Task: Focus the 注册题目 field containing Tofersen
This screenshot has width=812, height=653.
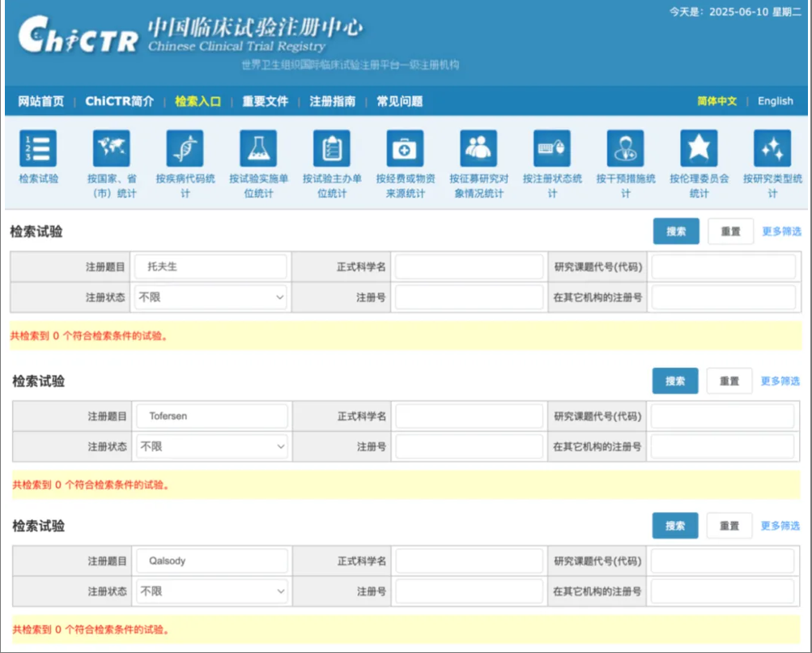Action: point(212,416)
